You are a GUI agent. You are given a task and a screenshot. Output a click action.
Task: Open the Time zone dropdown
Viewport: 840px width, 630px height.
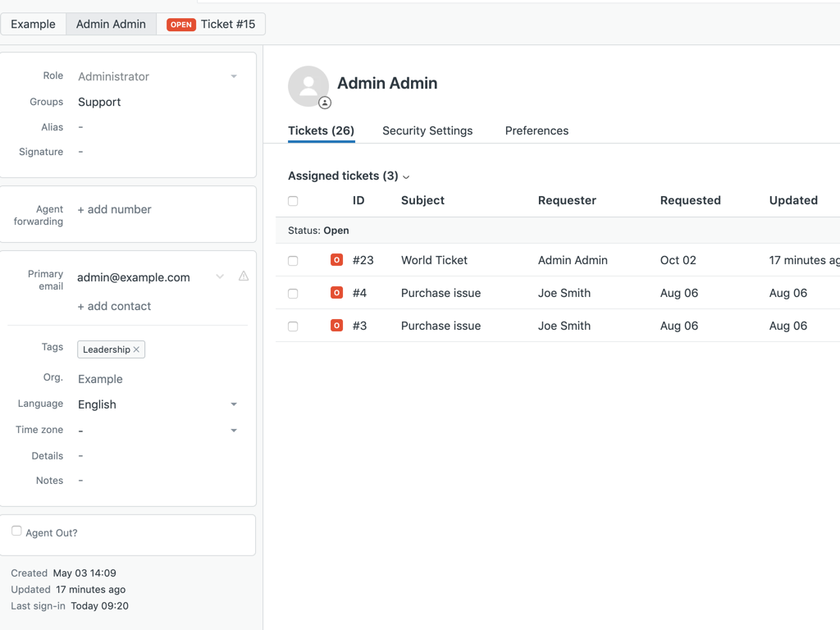156,431
